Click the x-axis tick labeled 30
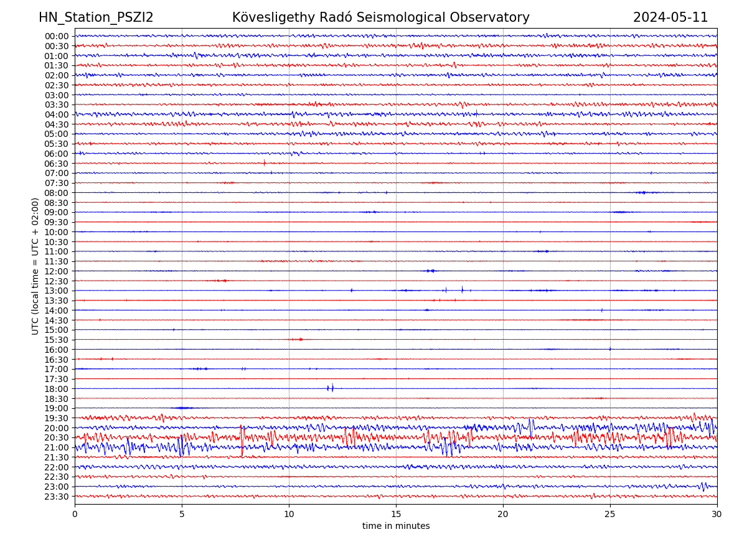The image size is (747, 560). pyautogui.click(x=717, y=515)
